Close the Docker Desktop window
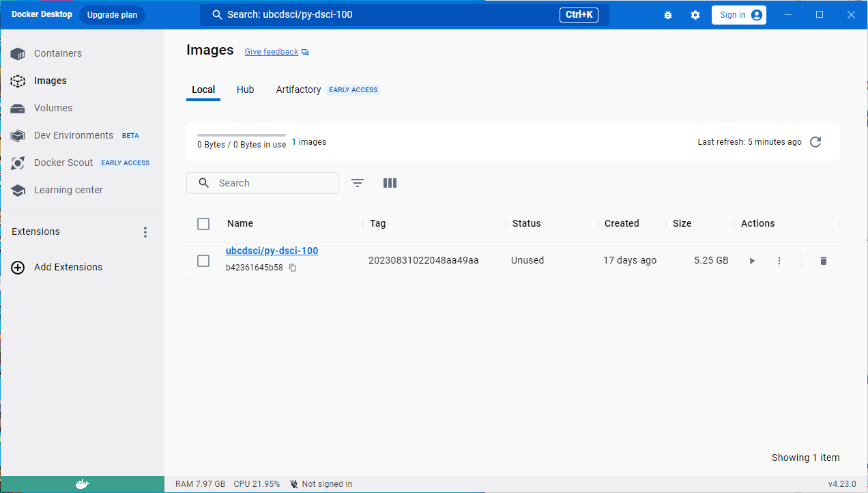Viewport: 868px width, 493px height. click(x=851, y=15)
